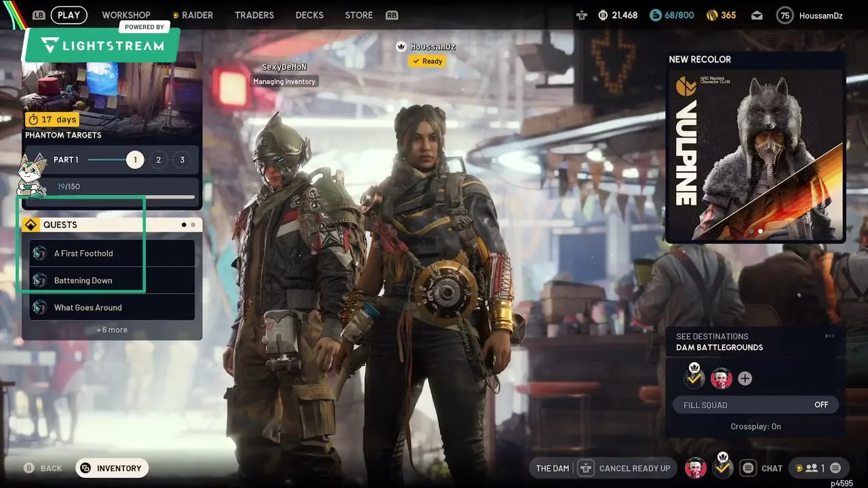The image size is (868, 488).
Task: Click the red avatar in bottom bar
Action: coord(694,468)
